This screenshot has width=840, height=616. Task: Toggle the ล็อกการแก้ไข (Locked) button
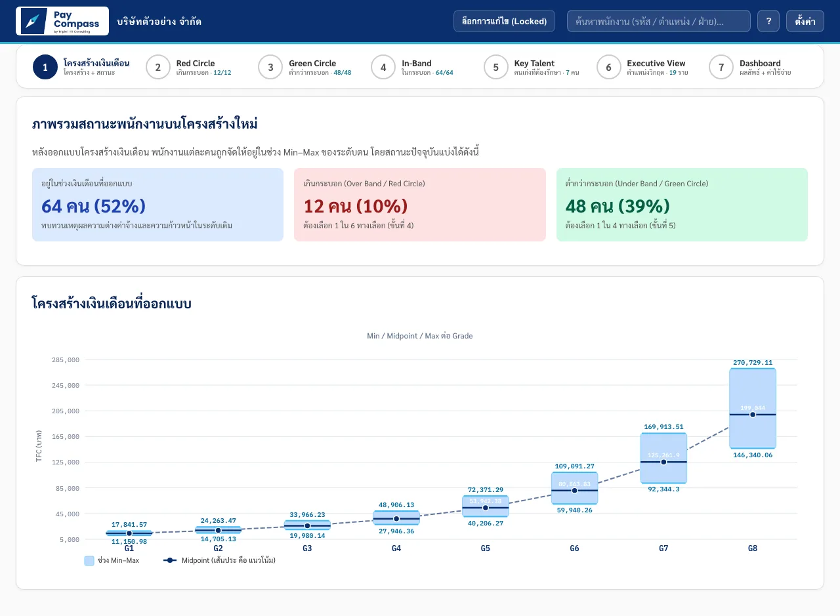pos(504,21)
